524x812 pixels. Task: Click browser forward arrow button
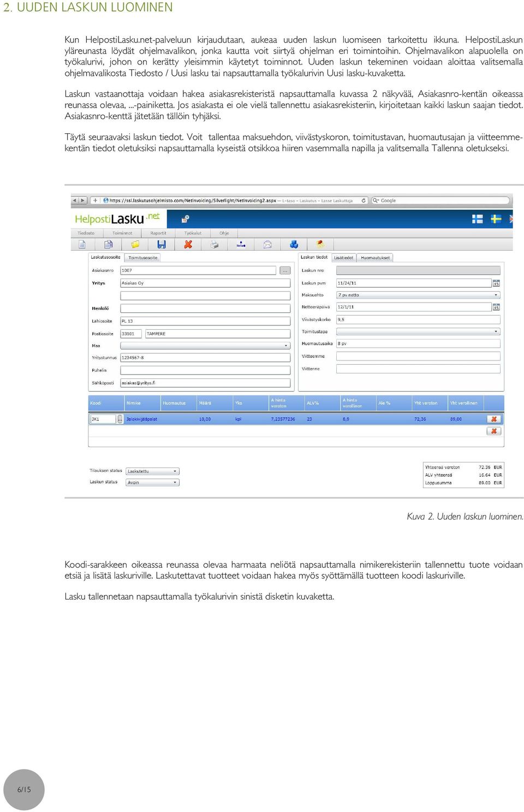(83, 200)
